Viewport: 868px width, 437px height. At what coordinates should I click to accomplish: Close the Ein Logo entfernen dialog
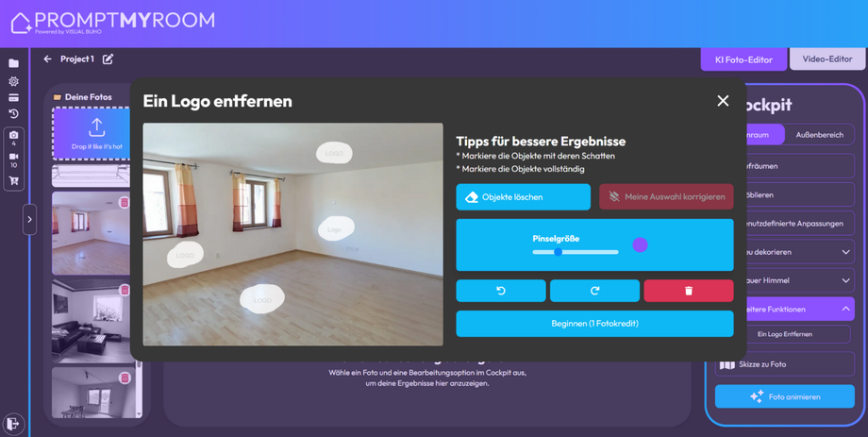tap(723, 100)
